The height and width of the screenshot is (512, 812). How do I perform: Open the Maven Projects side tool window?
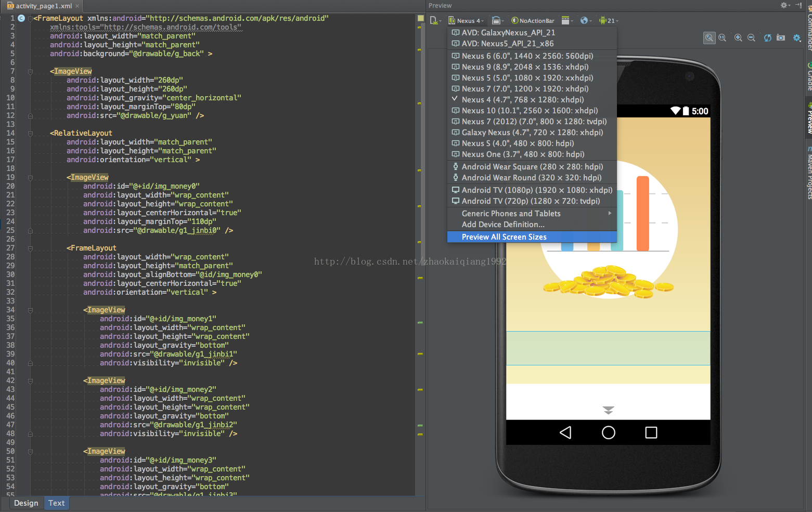click(809, 173)
